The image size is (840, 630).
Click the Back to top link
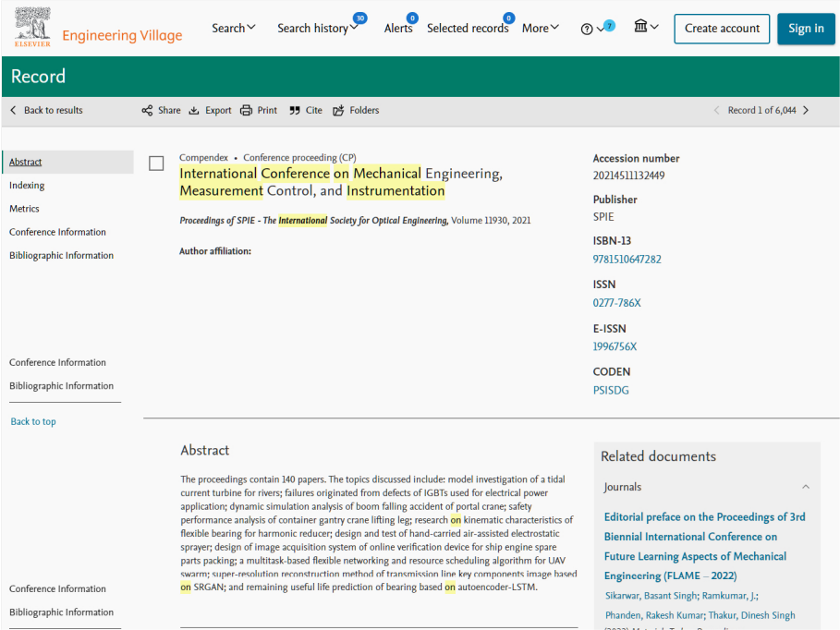click(x=33, y=421)
